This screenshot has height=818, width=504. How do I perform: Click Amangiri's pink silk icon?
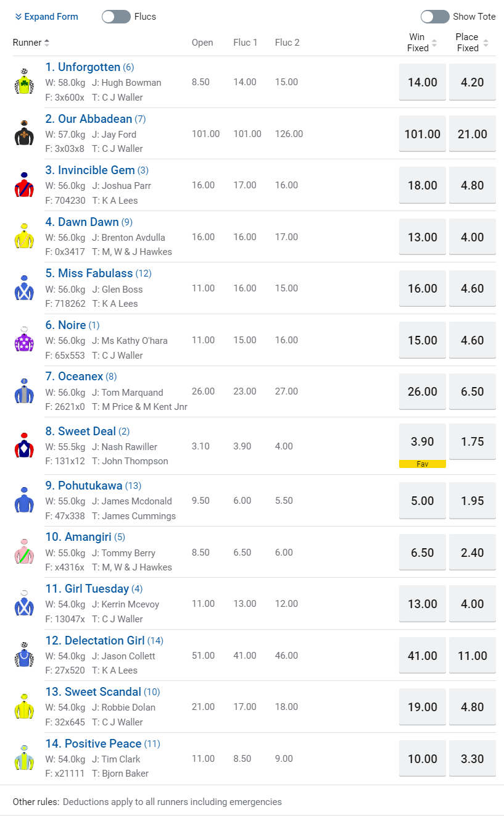(24, 551)
